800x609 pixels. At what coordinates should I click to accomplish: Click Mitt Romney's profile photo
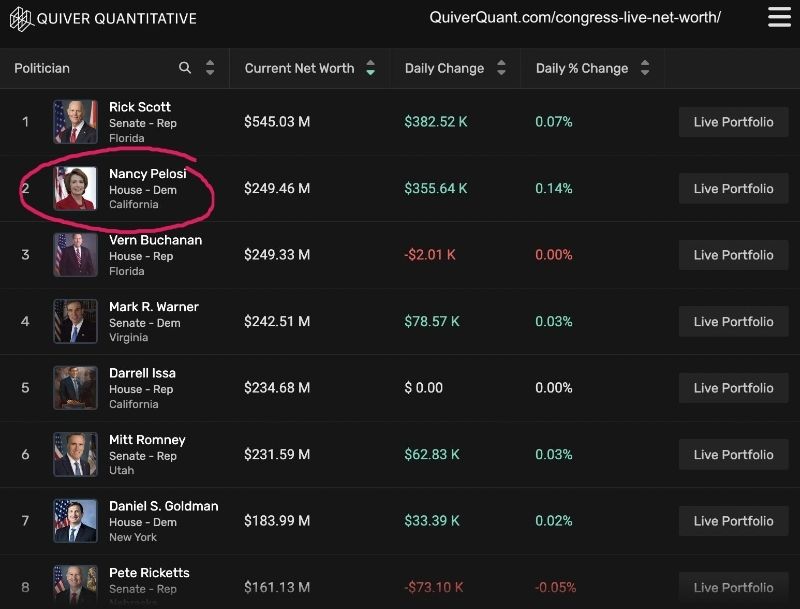point(76,454)
